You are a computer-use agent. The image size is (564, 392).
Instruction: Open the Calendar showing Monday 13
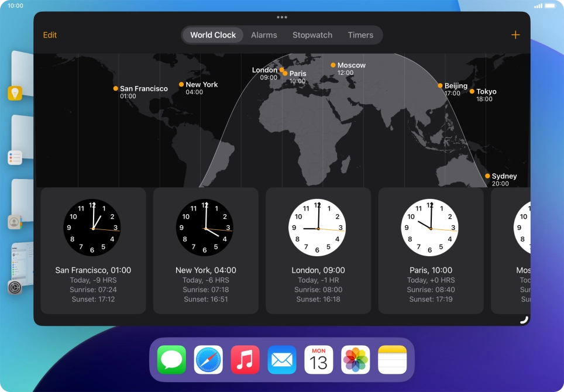pyautogui.click(x=318, y=359)
